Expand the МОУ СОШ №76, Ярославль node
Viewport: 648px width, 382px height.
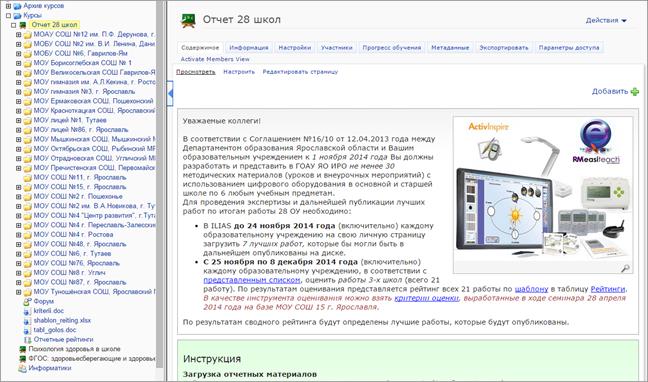tap(18, 263)
